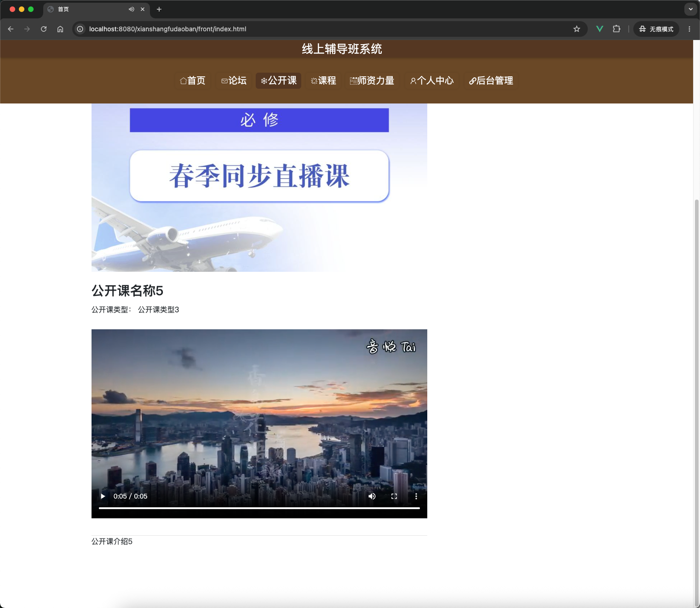
Task: Seek on the video progress bar
Action: point(259,508)
